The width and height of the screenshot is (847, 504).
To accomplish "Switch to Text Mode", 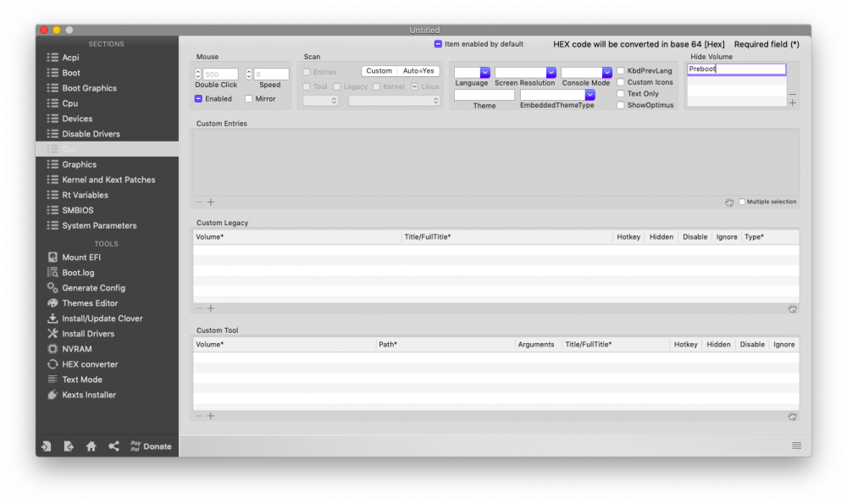I will point(75,379).
